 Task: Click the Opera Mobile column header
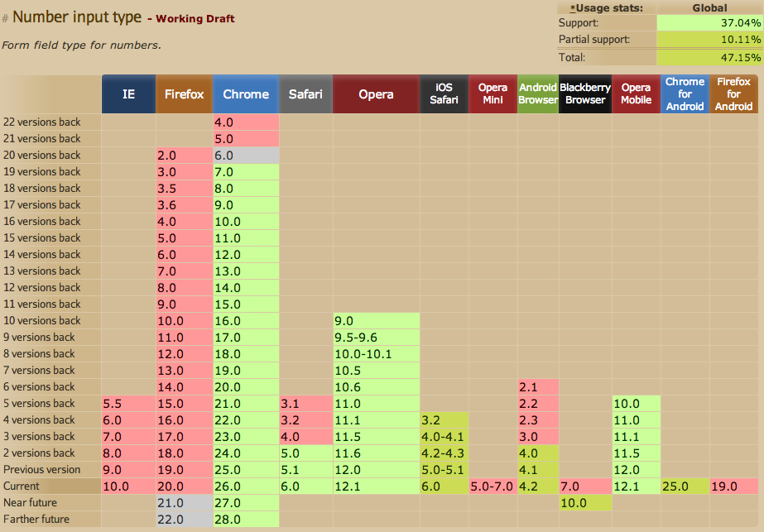[637, 94]
